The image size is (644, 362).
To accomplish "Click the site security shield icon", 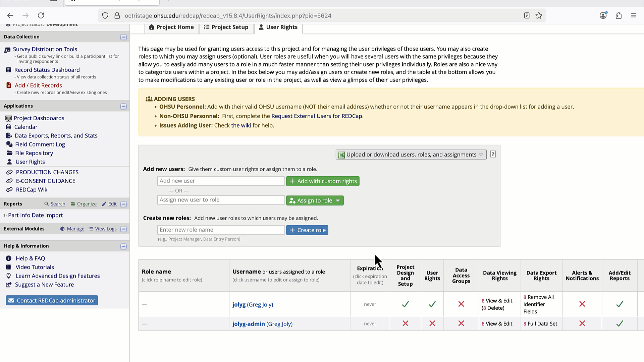I will [105, 15].
